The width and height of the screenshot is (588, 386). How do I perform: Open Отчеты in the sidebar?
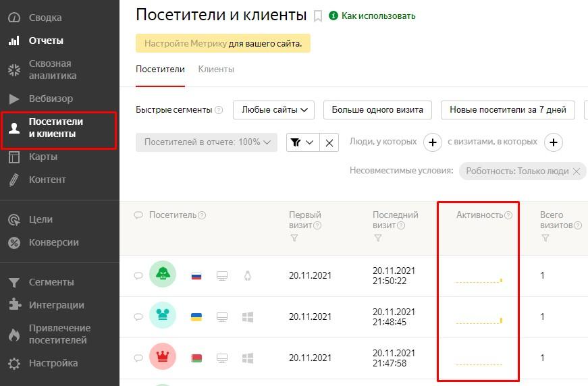[36, 40]
